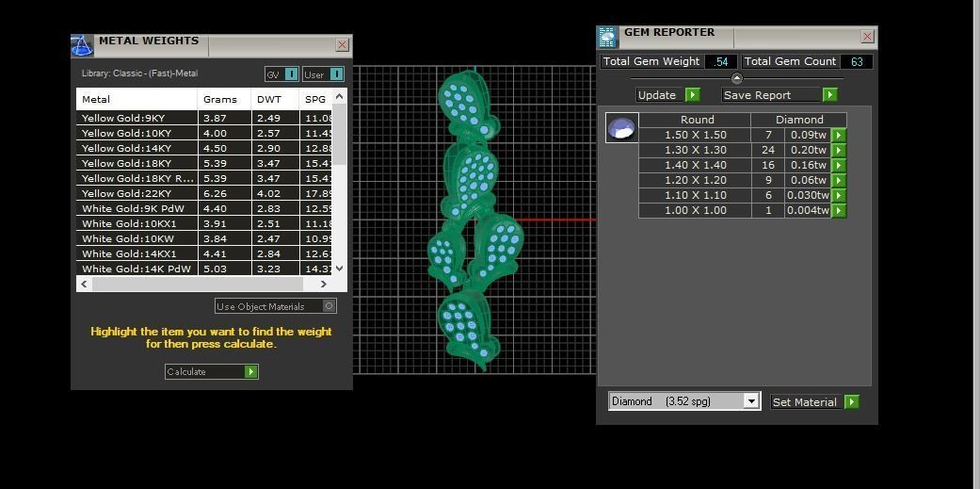The width and height of the screenshot is (980, 489).
Task: Click green arrow on 1.20 X 1.20 row
Action: pos(839,180)
